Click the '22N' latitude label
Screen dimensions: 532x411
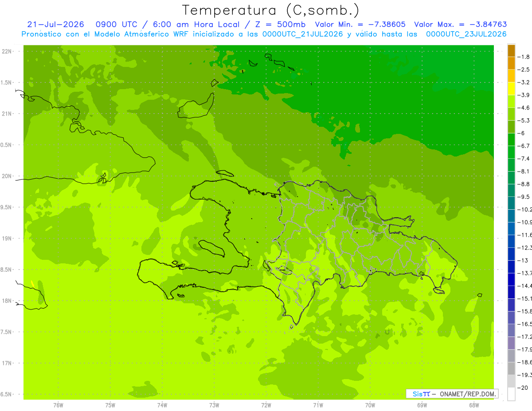point(7,51)
